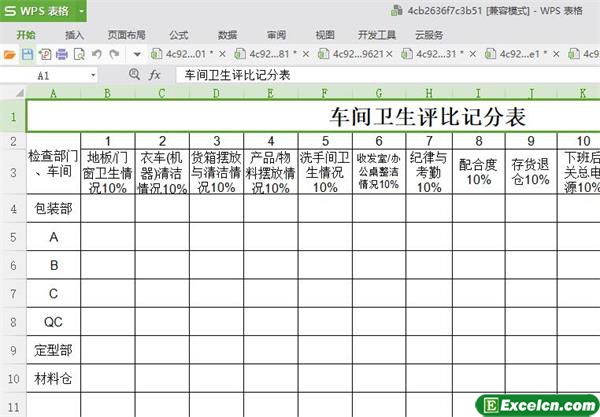Viewport: 600px width, 417px height.
Task: Click the cell 产品/物料摆放情况10%
Action: click(271, 172)
